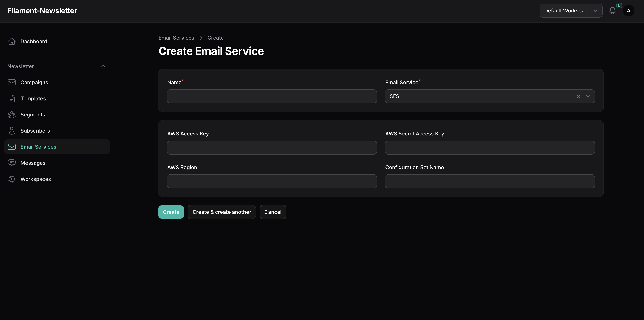Open the user avatar menu A
The image size is (644, 320).
pyautogui.click(x=628, y=11)
